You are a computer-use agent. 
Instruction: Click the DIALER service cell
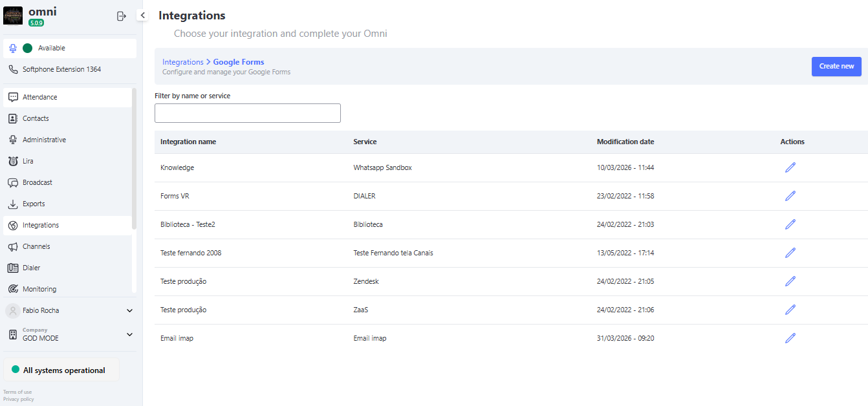[x=364, y=196]
